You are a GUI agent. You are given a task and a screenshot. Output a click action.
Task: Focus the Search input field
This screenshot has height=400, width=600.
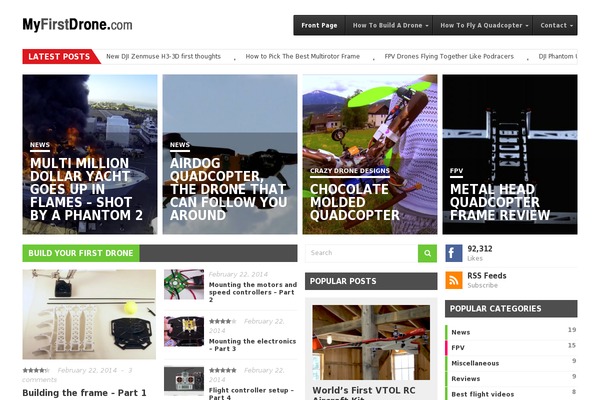click(x=362, y=253)
